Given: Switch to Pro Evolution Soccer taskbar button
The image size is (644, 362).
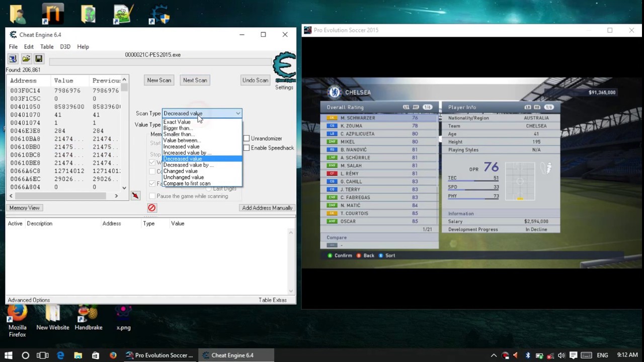Looking at the screenshot, I should click(x=159, y=355).
